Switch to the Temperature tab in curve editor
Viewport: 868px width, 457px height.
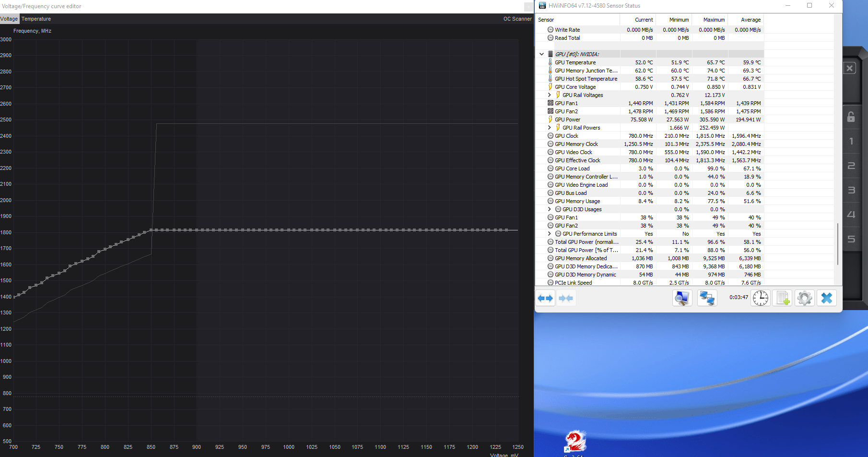click(36, 19)
